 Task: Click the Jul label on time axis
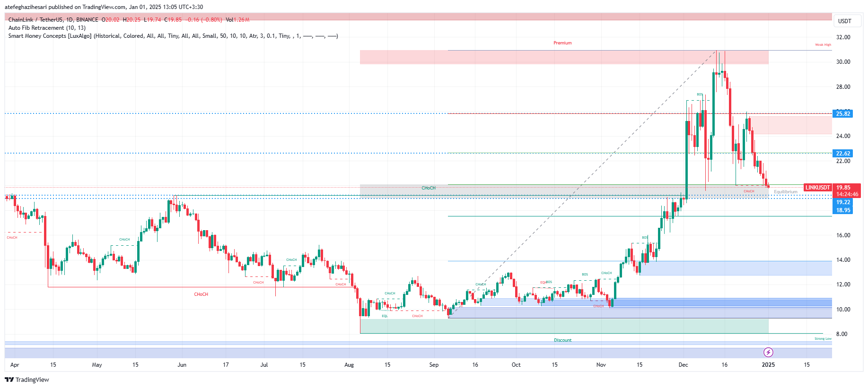point(264,365)
